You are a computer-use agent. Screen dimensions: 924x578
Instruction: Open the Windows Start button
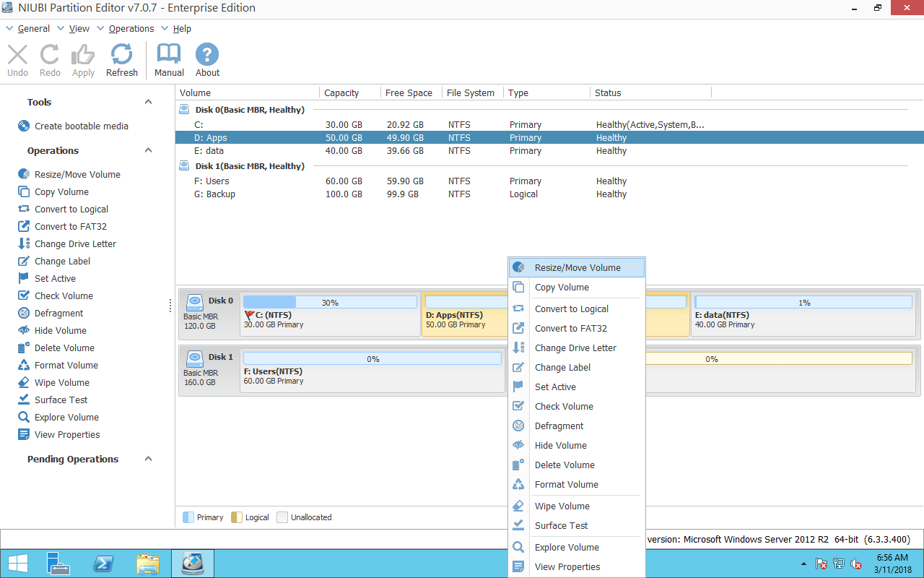[x=18, y=563]
